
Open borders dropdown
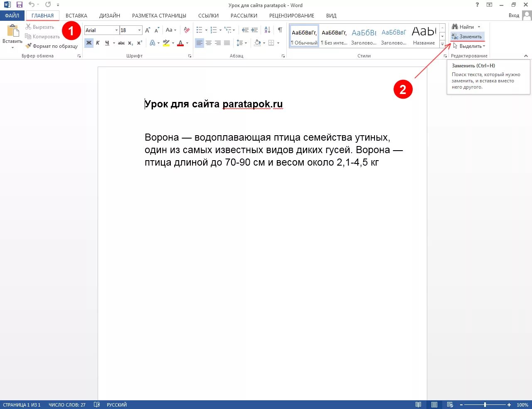278,43
